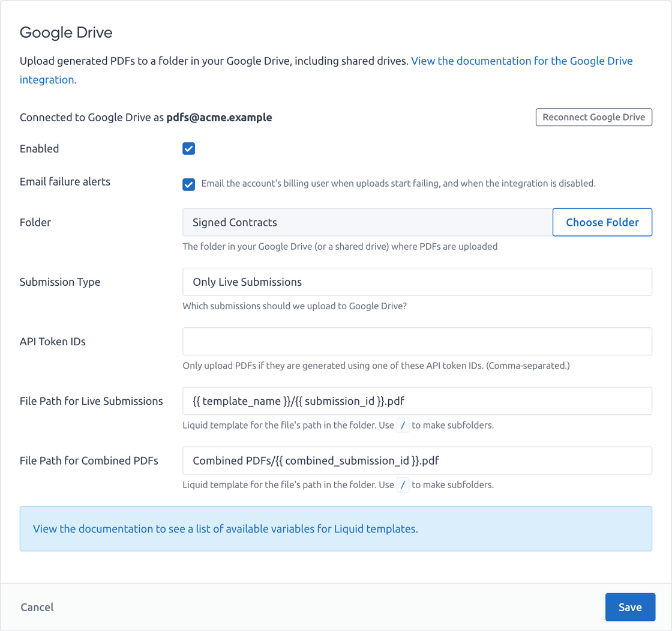Click the Google Drive heading
Viewport: 672px width, 631px height.
[66, 32]
